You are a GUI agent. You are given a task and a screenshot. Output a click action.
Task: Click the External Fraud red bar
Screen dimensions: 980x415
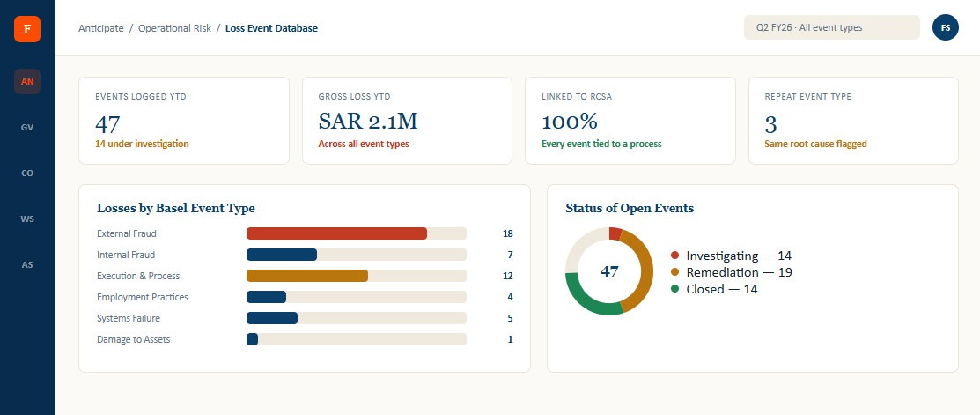click(337, 233)
